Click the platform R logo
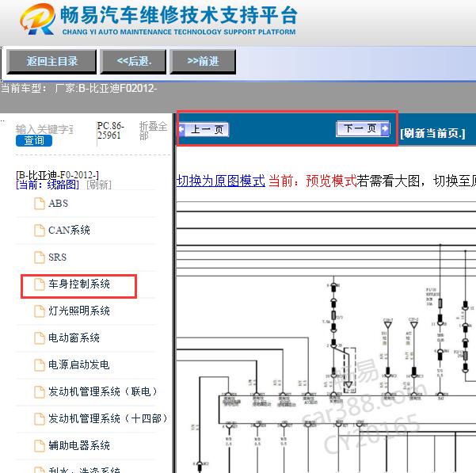 point(38,19)
